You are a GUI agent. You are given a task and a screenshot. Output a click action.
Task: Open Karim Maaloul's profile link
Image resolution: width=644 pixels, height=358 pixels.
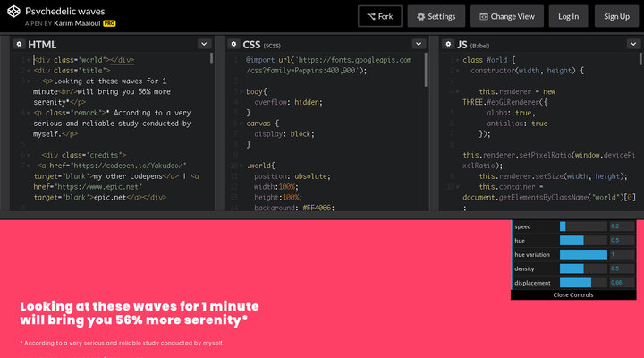coord(76,23)
